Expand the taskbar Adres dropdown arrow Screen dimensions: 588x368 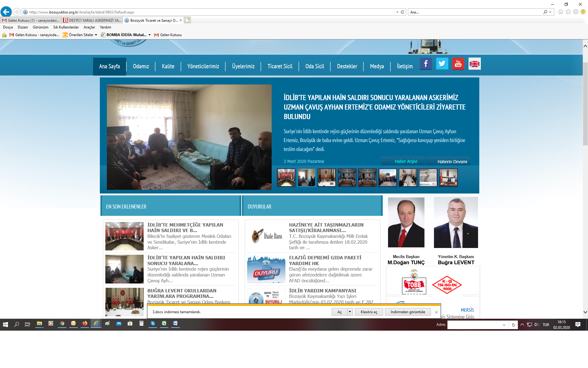click(x=504, y=325)
